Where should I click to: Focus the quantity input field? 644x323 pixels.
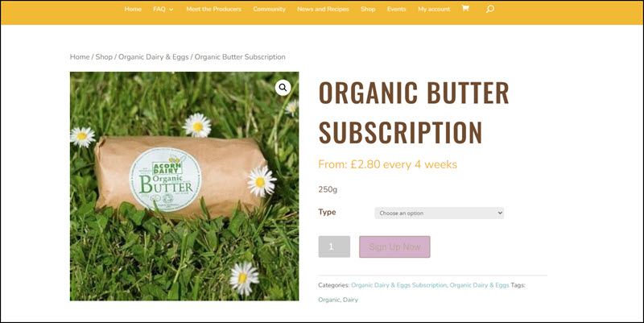tap(334, 246)
